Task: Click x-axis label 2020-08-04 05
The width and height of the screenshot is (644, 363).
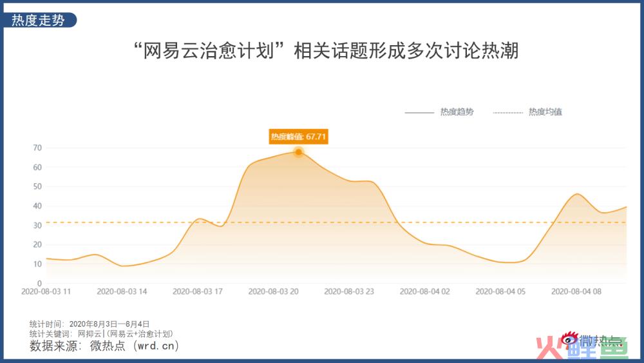Action: click(x=500, y=291)
